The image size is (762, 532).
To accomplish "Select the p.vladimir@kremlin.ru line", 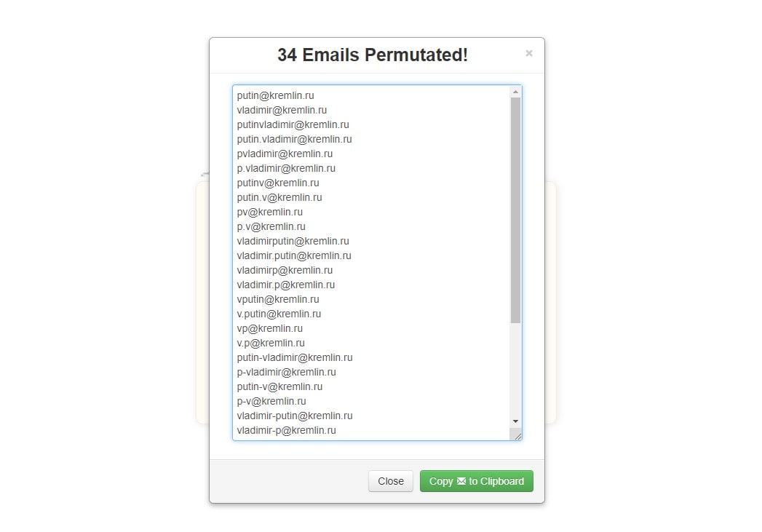I will click(286, 168).
